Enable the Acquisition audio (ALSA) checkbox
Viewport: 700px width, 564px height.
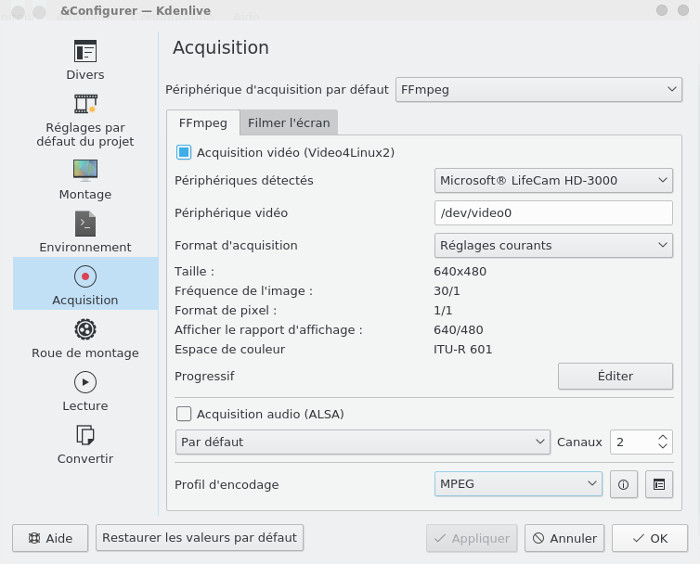click(183, 414)
